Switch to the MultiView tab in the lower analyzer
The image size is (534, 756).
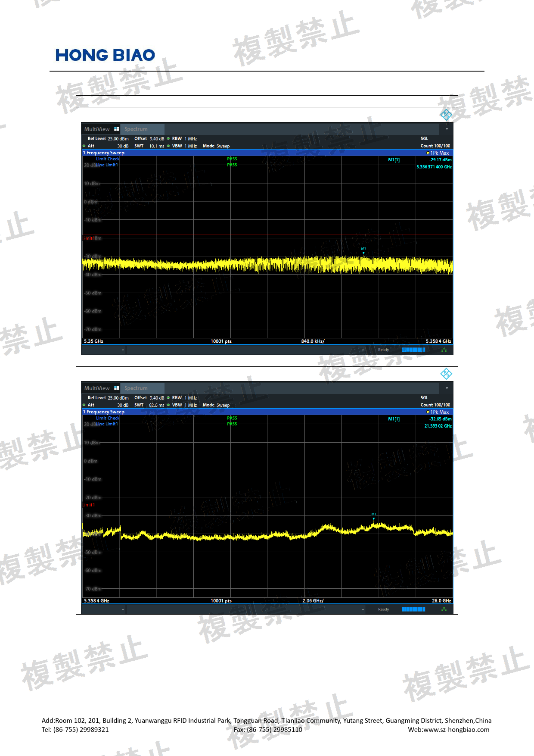coord(102,388)
